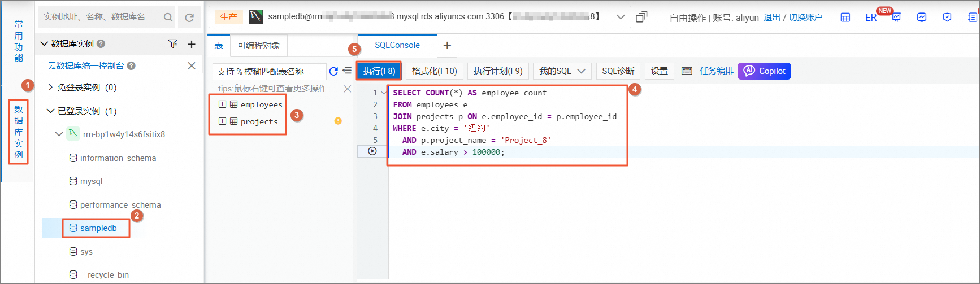The width and height of the screenshot is (980, 284).
Task: Add a new database instance with plus icon
Action: click(192, 44)
